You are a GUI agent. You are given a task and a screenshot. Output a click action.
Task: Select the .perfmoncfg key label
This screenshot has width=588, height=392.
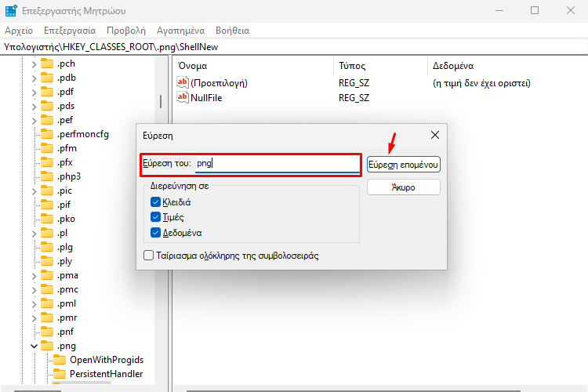83,134
